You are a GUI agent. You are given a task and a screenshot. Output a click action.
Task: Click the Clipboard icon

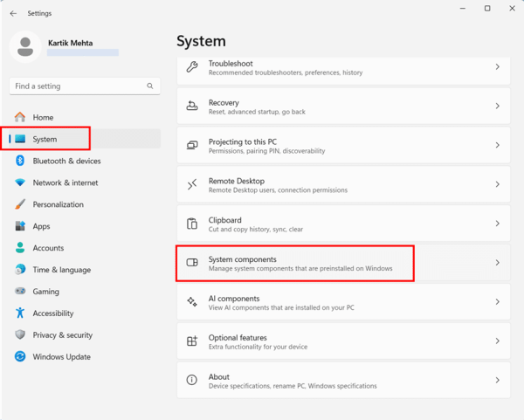192,224
